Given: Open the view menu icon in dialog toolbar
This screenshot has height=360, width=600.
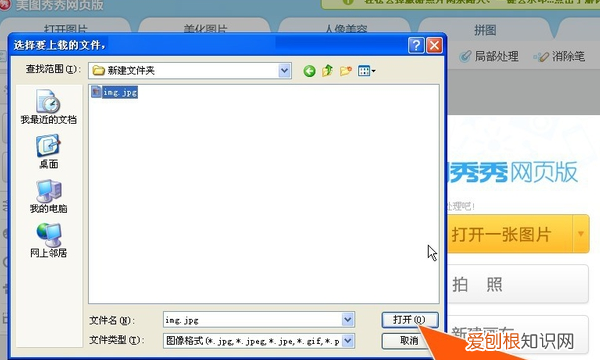Looking at the screenshot, I should point(367,71).
